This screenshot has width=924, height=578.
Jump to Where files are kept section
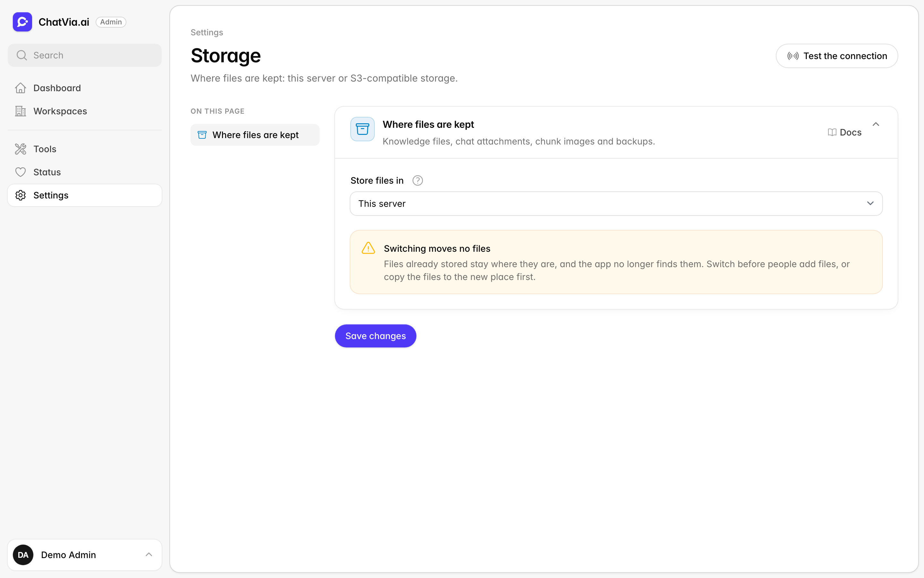pyautogui.click(x=255, y=135)
